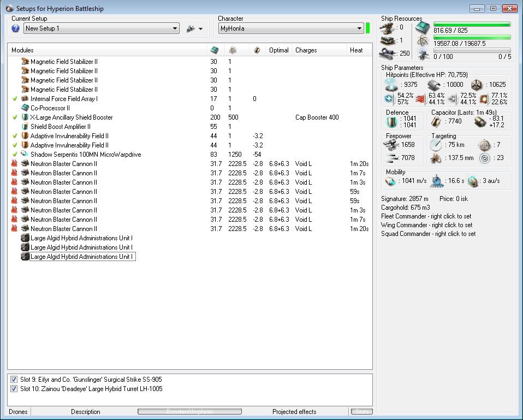Switch to the Drones tab
523x420 pixels.
click(19, 412)
